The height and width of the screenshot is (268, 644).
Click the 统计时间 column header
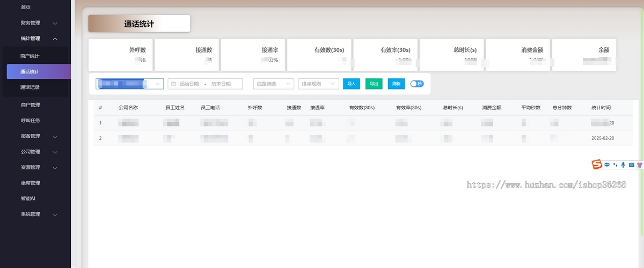point(601,108)
